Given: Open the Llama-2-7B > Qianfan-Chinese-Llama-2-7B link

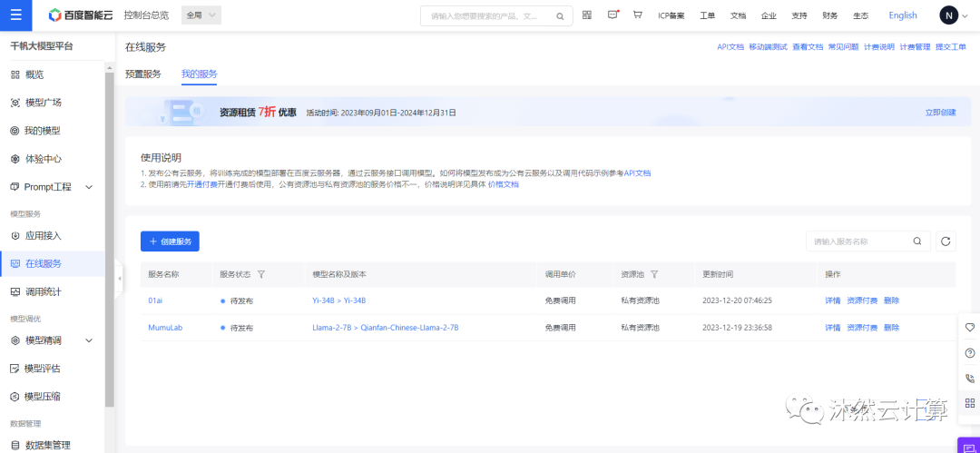Looking at the screenshot, I should [386, 327].
